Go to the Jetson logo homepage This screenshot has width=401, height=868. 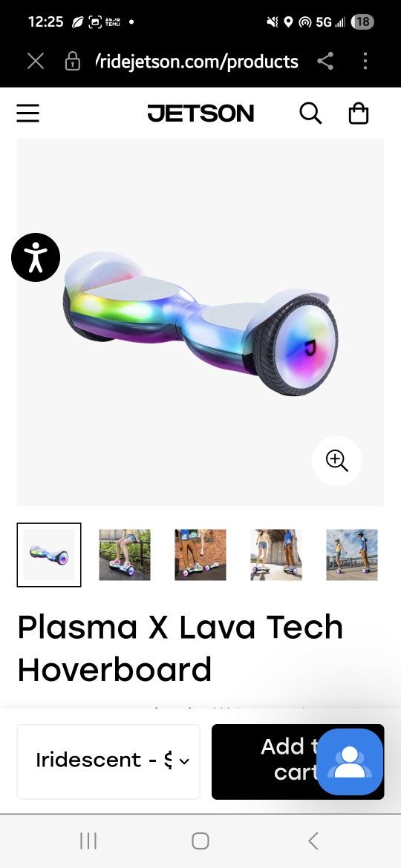[x=200, y=114]
